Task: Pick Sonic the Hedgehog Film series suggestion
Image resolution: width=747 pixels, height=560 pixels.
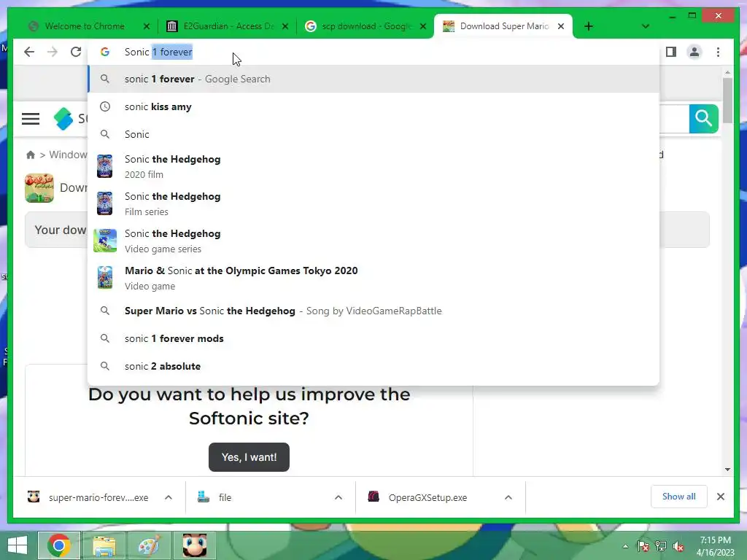Action: pos(374,204)
